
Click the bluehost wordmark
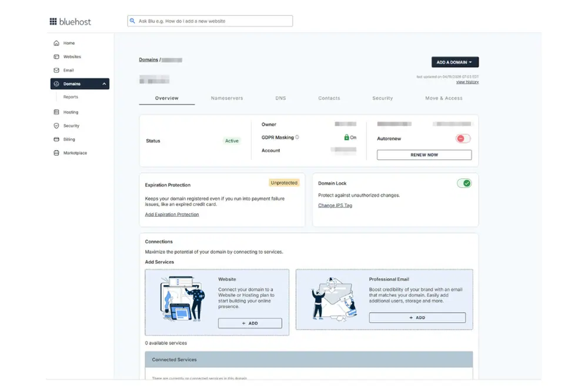coord(75,22)
